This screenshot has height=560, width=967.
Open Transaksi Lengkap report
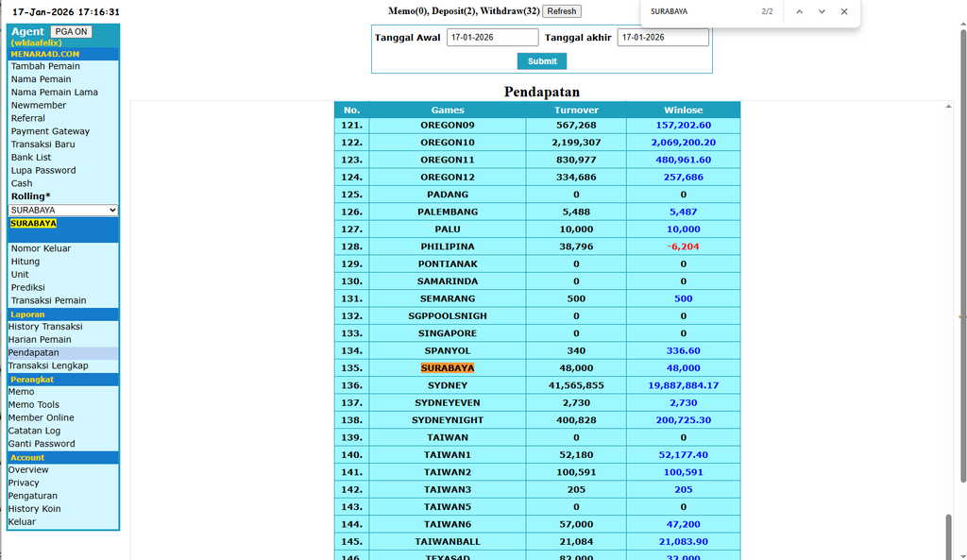pyautogui.click(x=48, y=365)
